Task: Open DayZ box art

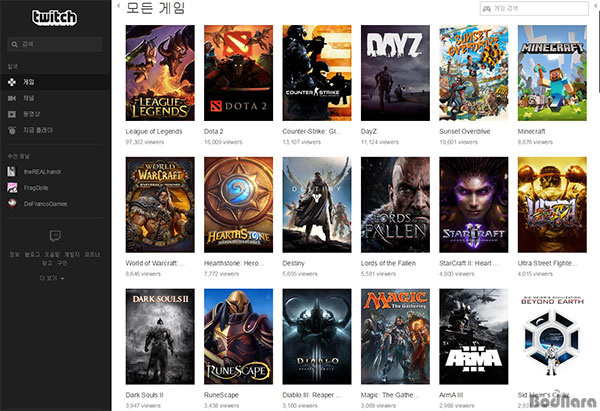Action: coord(395,73)
